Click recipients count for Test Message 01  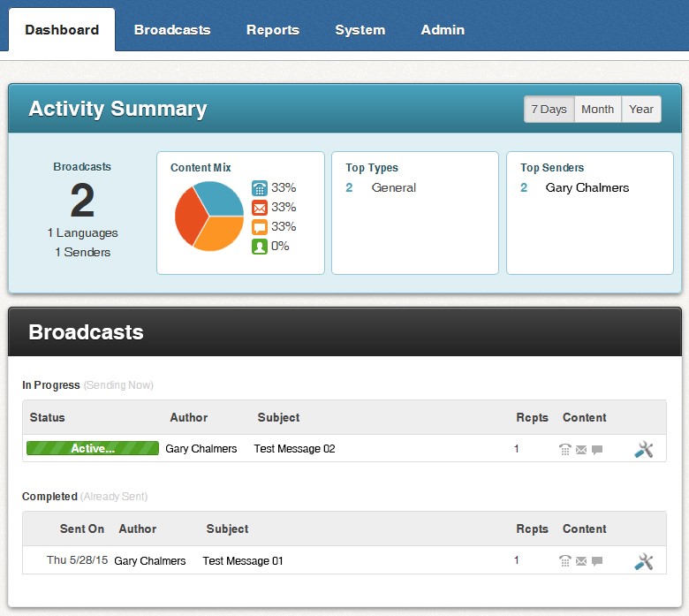517,560
